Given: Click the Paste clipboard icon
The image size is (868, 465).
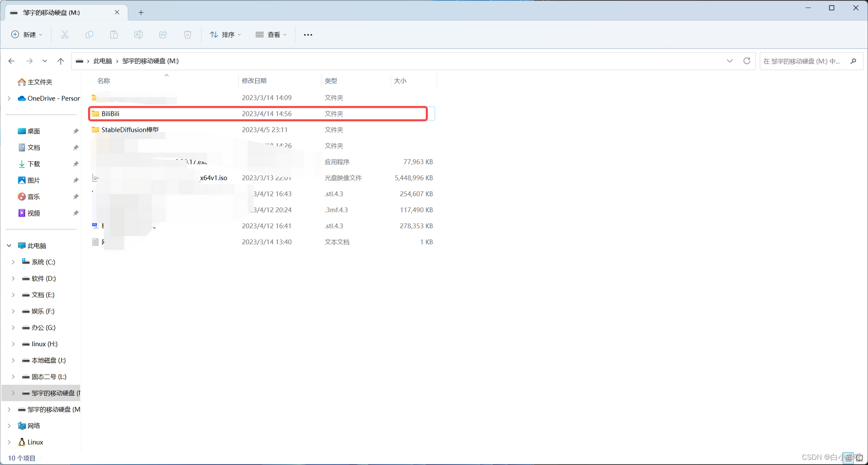Looking at the screenshot, I should click(114, 35).
